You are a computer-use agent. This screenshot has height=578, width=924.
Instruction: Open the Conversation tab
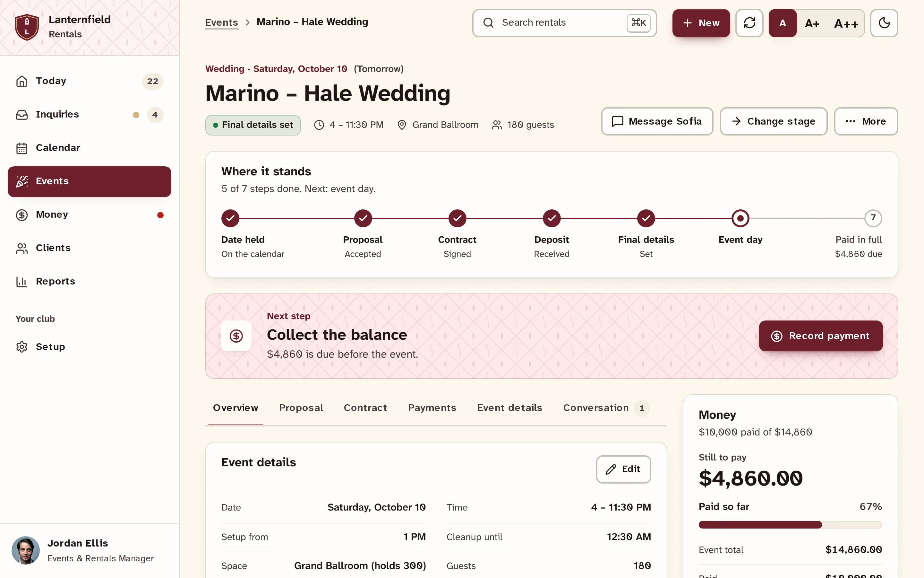(x=605, y=408)
